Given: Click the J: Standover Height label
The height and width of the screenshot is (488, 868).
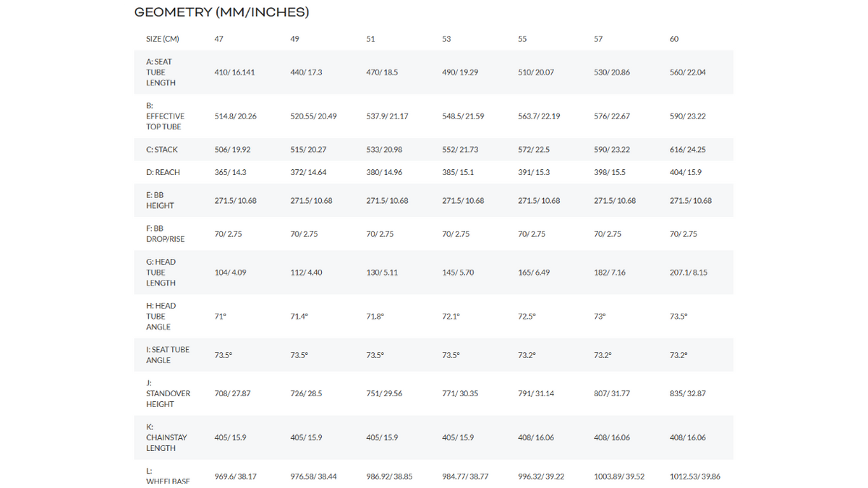Looking at the screenshot, I should tap(168, 393).
